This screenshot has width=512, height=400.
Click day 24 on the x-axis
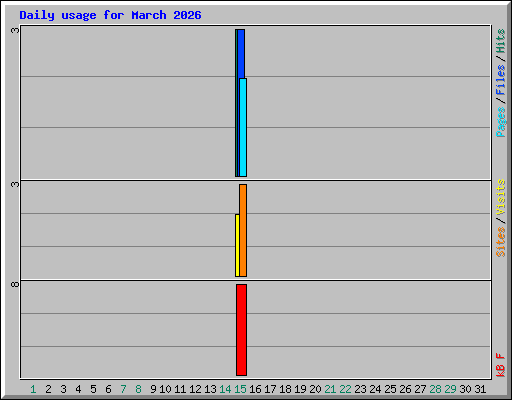pyautogui.click(x=375, y=389)
